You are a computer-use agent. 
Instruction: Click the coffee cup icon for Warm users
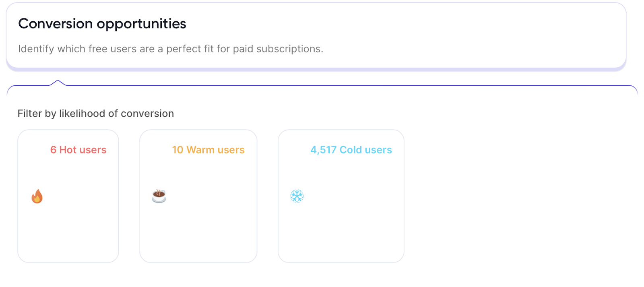tap(159, 196)
